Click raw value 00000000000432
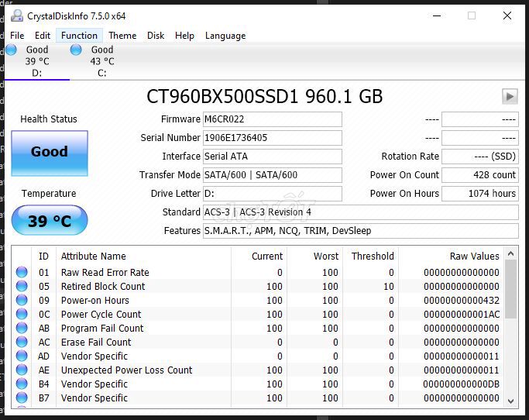The height and width of the screenshot is (420, 529). pos(461,300)
